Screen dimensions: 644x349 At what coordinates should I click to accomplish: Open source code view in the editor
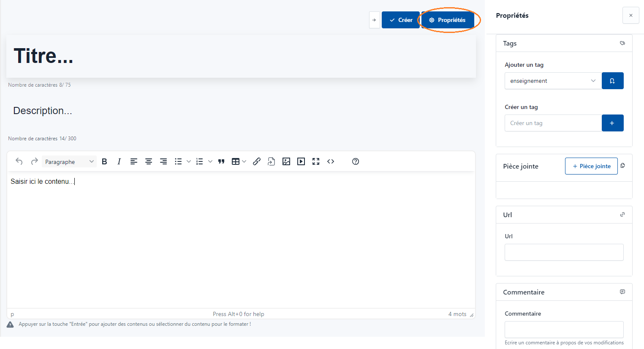[331, 161]
